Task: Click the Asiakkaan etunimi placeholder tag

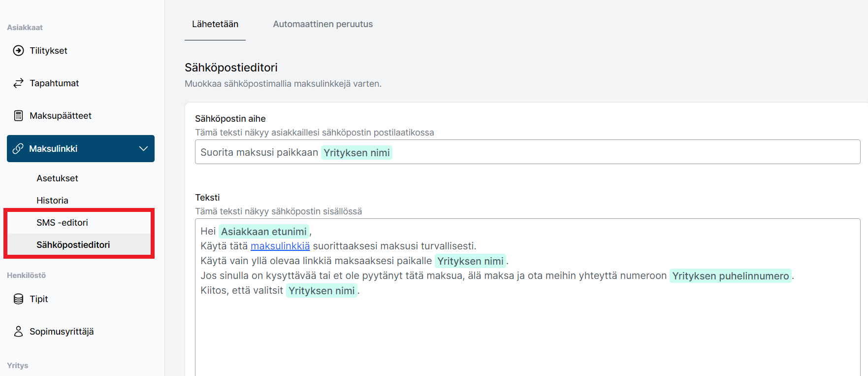Action: [264, 232]
